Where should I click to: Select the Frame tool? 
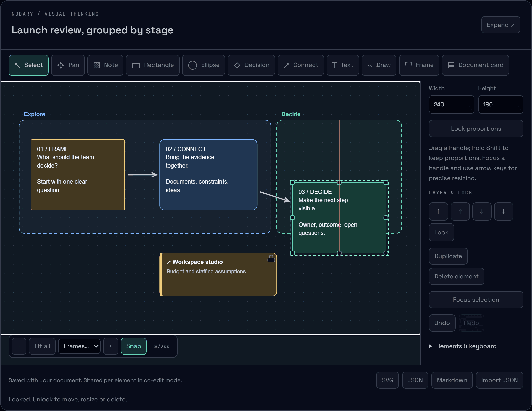point(419,65)
